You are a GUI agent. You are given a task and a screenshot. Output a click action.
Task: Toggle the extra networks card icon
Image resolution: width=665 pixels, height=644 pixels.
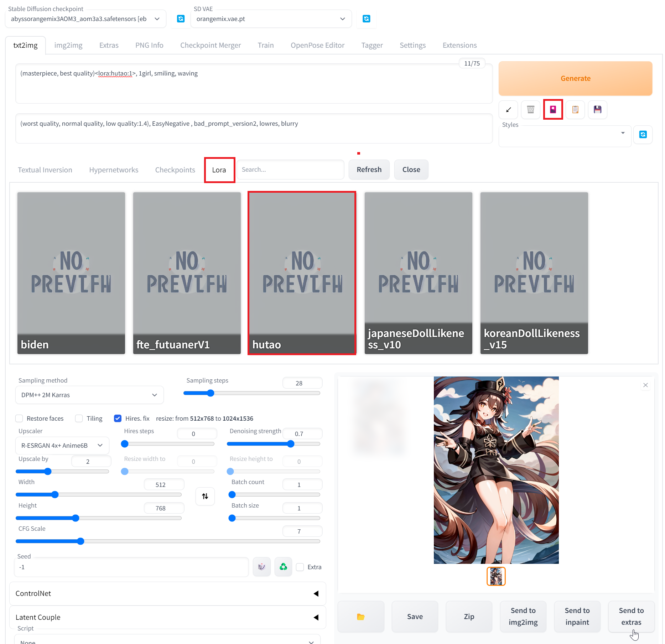(553, 110)
